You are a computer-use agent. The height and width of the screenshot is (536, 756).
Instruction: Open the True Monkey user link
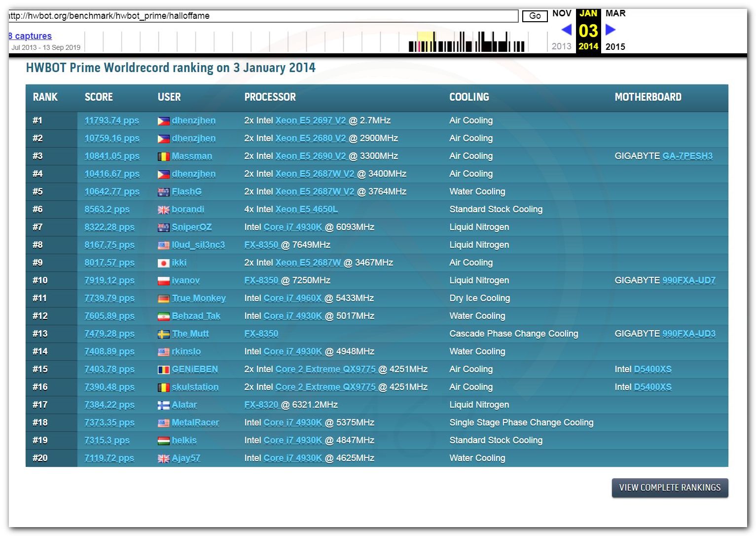(x=199, y=298)
